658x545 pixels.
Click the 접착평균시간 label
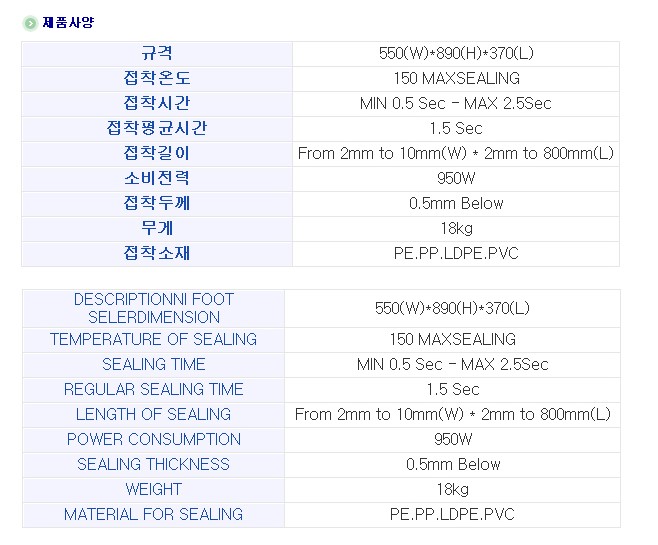[x=157, y=128]
